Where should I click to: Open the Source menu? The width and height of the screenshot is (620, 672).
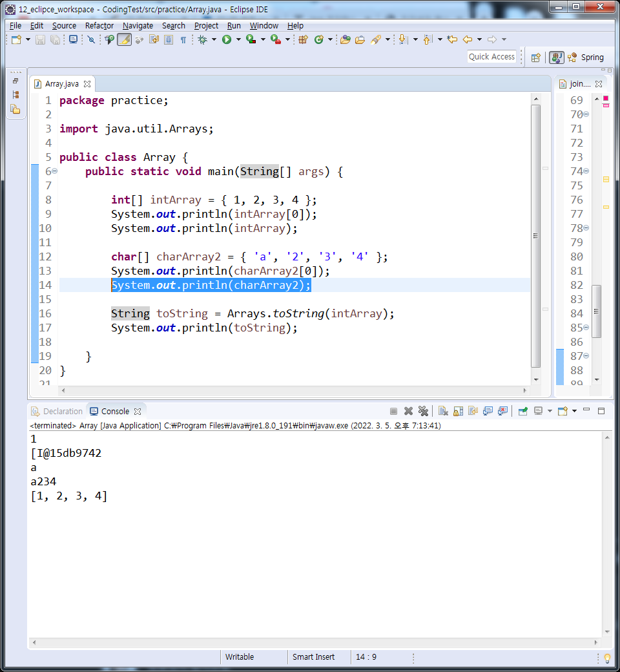coord(65,26)
